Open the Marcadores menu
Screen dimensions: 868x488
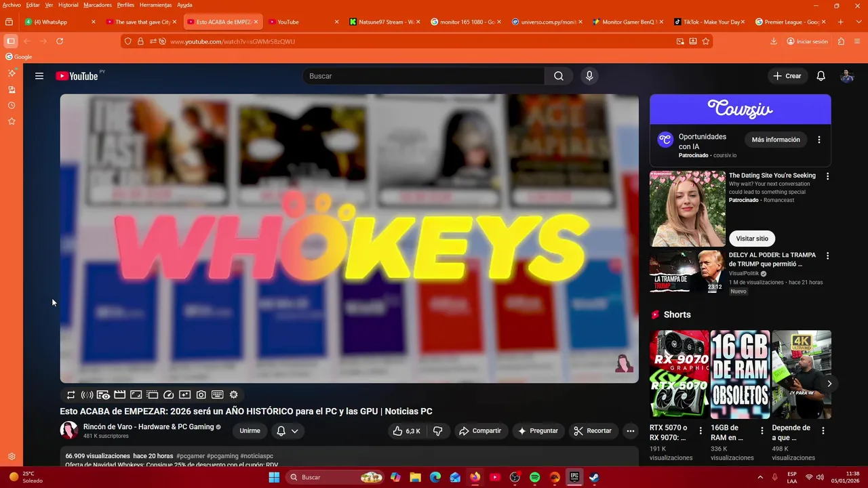98,5
